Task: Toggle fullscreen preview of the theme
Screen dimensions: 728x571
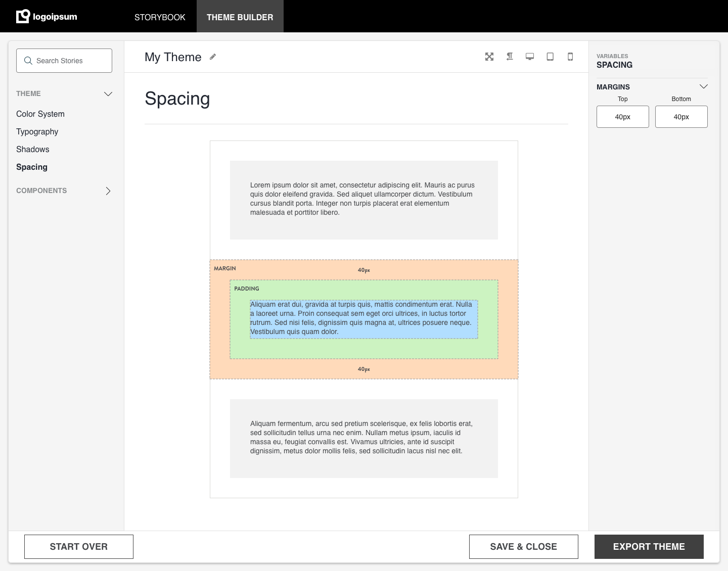Action: (489, 57)
